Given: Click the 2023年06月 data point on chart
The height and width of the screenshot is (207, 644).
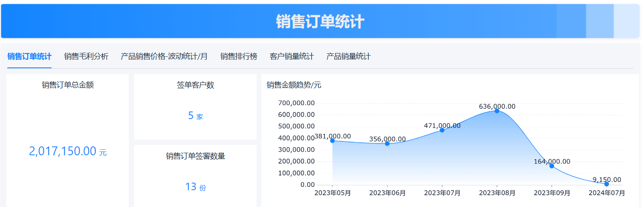Looking at the screenshot, I should point(387,143).
